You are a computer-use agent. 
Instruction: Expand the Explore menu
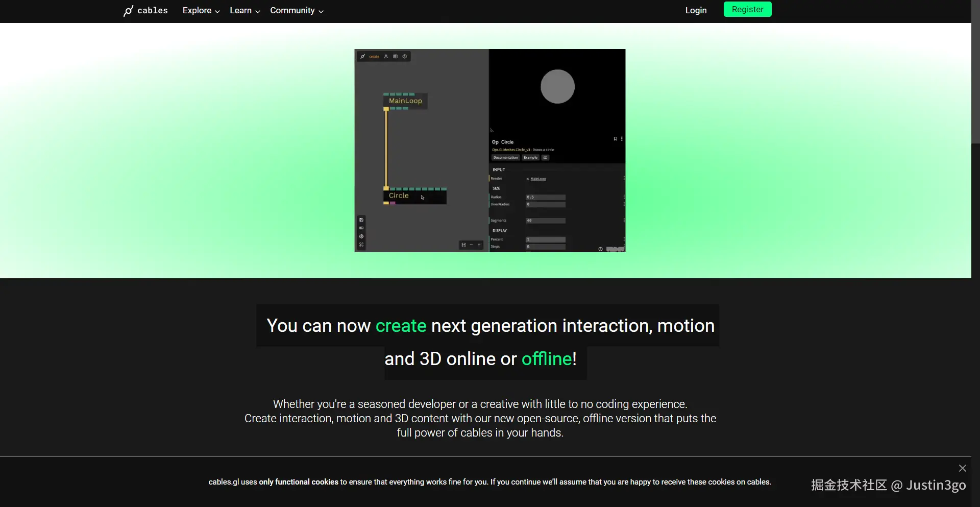coord(201,11)
